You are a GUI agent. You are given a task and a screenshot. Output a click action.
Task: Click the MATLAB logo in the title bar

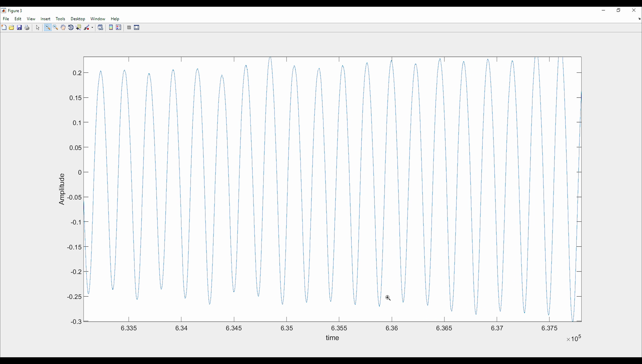click(4, 11)
